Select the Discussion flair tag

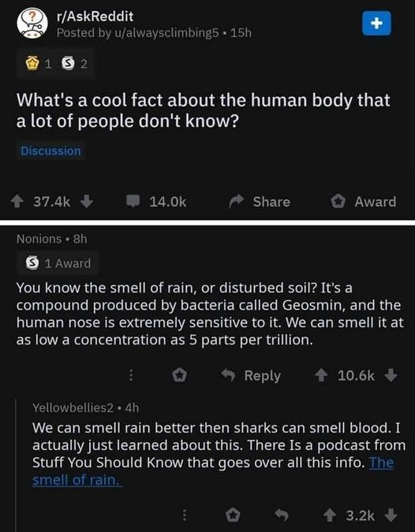pyautogui.click(x=50, y=151)
